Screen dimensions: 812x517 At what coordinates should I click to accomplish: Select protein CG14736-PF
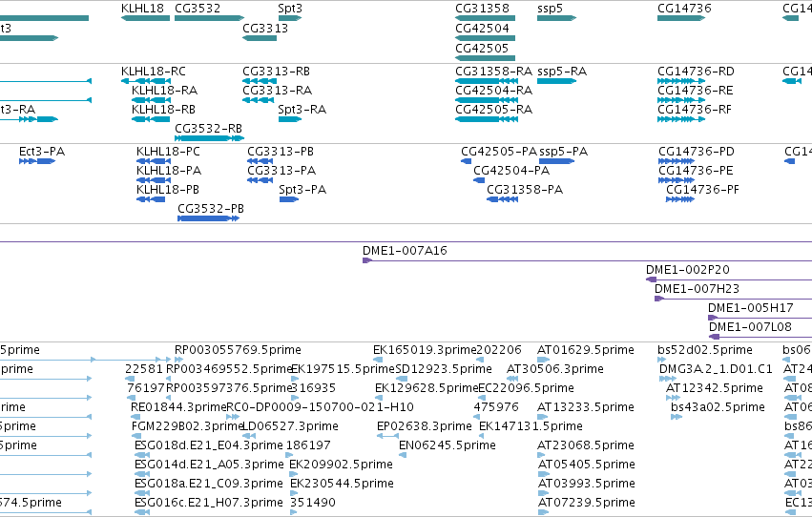pos(680,199)
